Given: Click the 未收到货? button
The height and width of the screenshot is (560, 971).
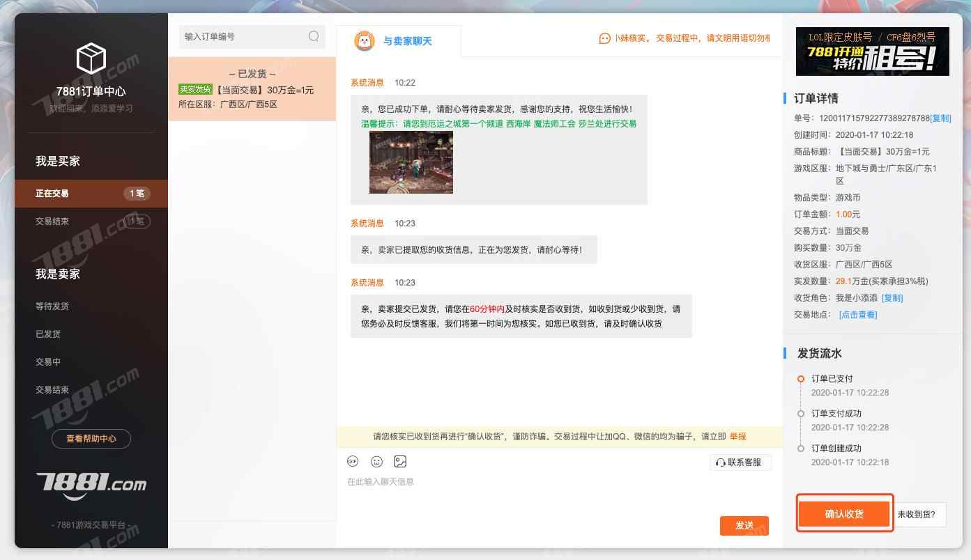Looking at the screenshot, I should click(917, 515).
